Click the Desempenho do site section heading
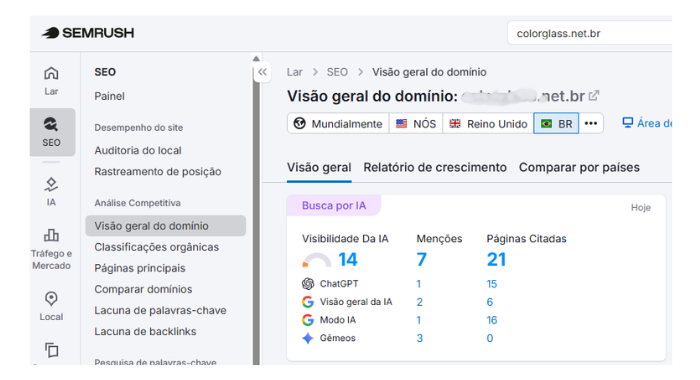The height and width of the screenshot is (380, 700). 138,128
